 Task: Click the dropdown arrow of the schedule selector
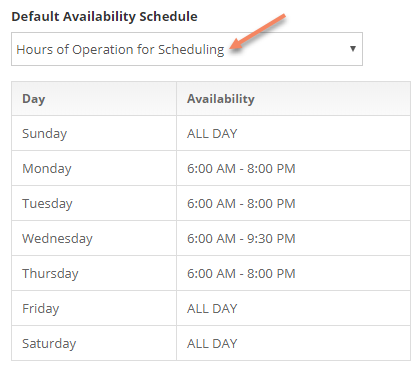(x=353, y=49)
